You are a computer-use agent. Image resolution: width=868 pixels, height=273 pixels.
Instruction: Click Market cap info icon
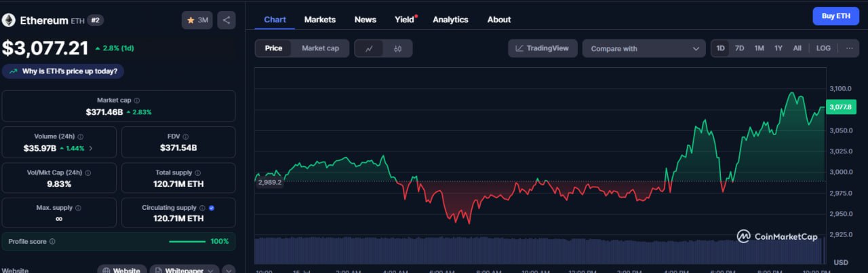(137, 100)
